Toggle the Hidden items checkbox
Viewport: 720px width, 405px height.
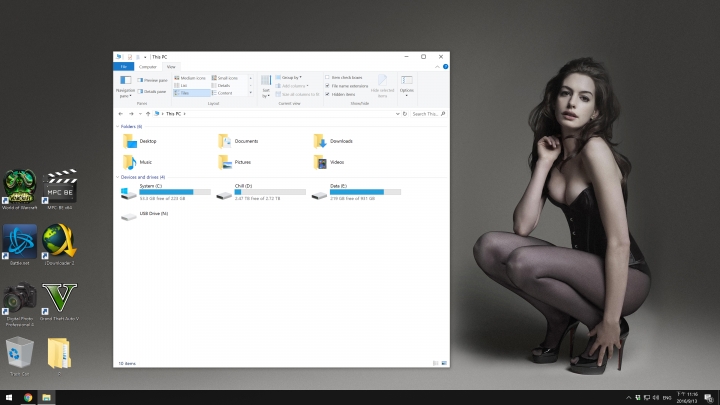click(327, 94)
